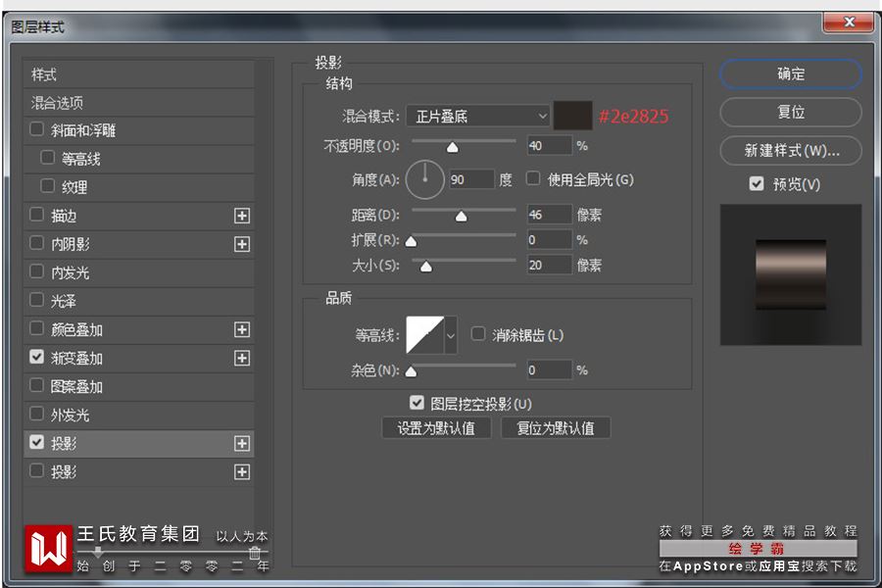Enable the 图案叠加 checkbox
Image resolution: width=882 pixels, height=588 pixels.
tap(36, 385)
